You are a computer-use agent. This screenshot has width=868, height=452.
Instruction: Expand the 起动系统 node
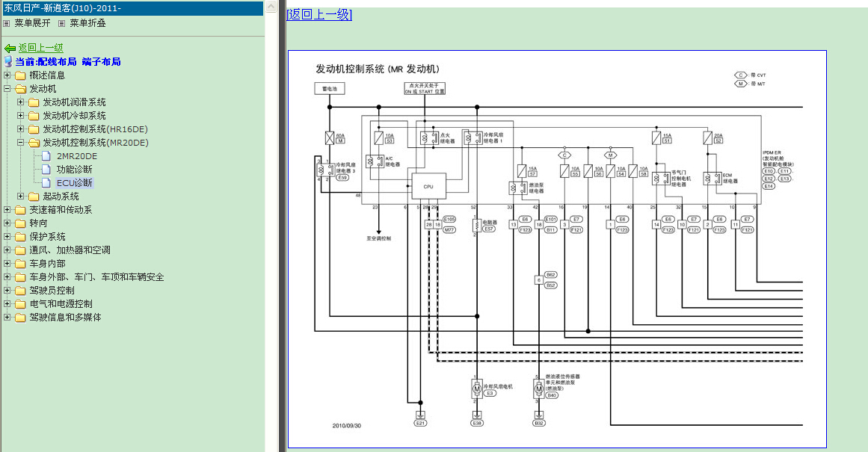pyautogui.click(x=20, y=196)
